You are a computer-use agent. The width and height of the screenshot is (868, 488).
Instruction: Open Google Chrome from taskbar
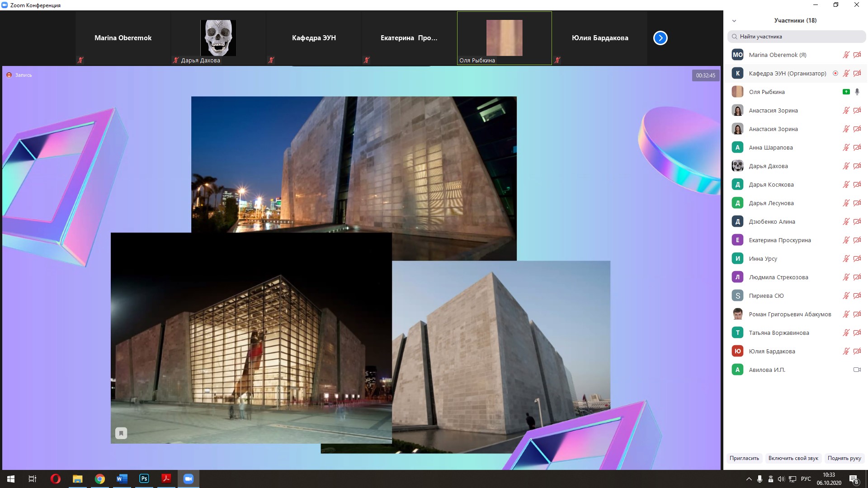[99, 479]
